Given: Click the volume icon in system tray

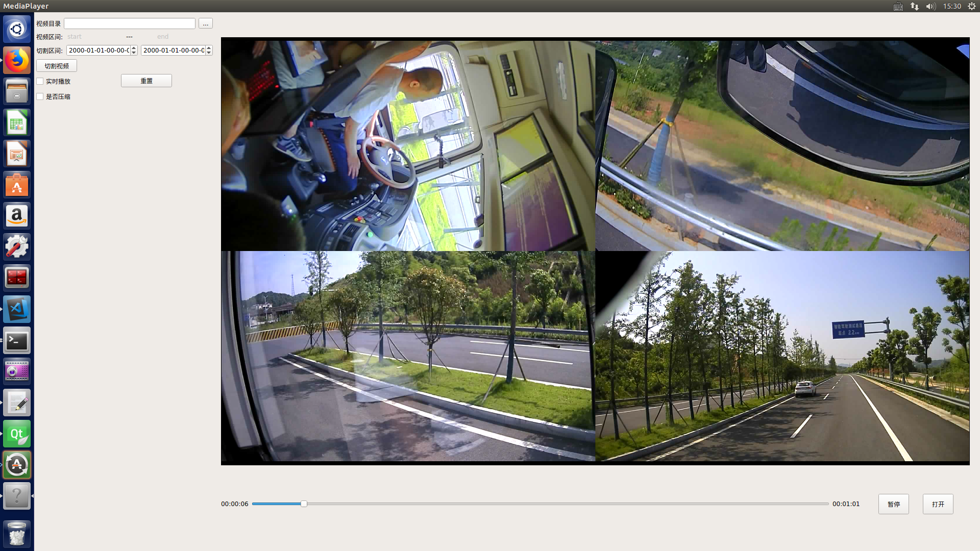Looking at the screenshot, I should (x=930, y=6).
